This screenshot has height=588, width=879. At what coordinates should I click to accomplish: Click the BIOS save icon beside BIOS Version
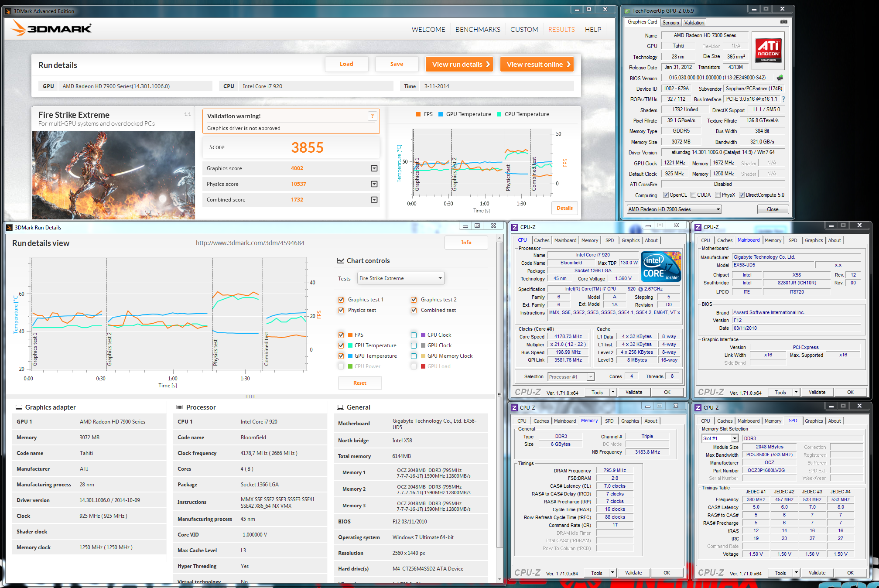point(780,78)
